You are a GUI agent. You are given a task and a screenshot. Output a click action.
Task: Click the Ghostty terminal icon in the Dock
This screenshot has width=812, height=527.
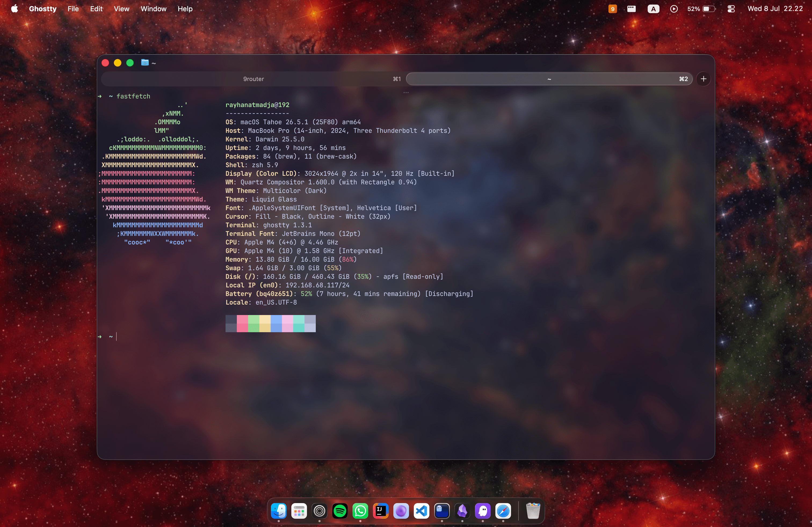[x=442, y=511]
